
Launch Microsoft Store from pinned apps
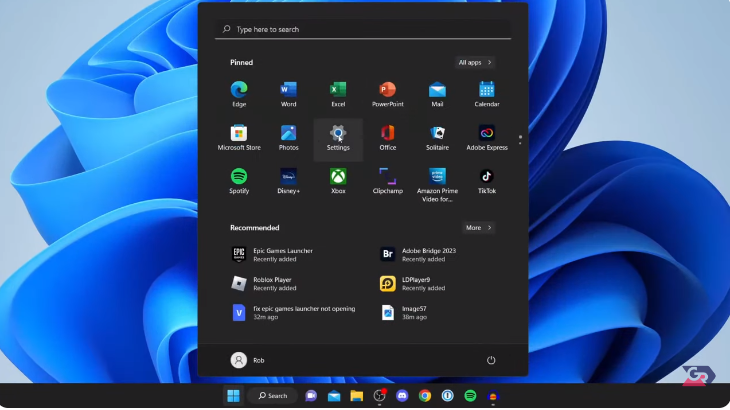tap(239, 138)
